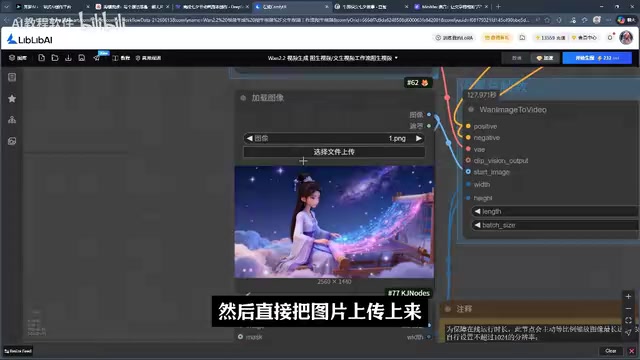Click the vae input socket
This screenshot has height=360, width=640.
[x=468, y=149]
